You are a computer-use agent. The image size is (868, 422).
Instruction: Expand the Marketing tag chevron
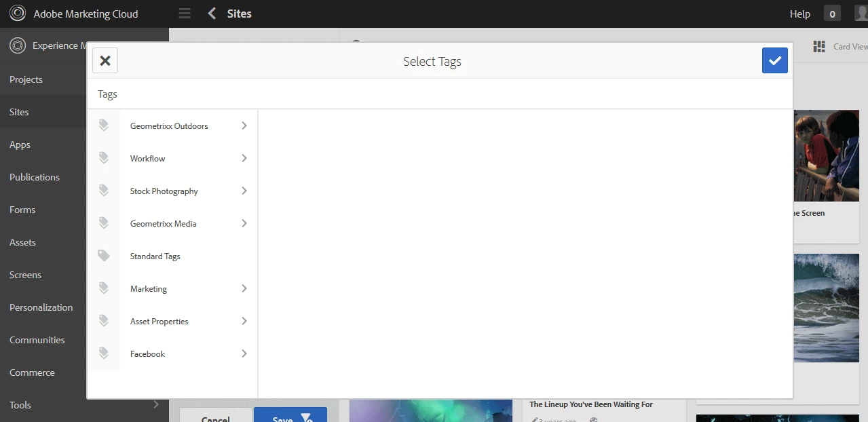click(244, 288)
